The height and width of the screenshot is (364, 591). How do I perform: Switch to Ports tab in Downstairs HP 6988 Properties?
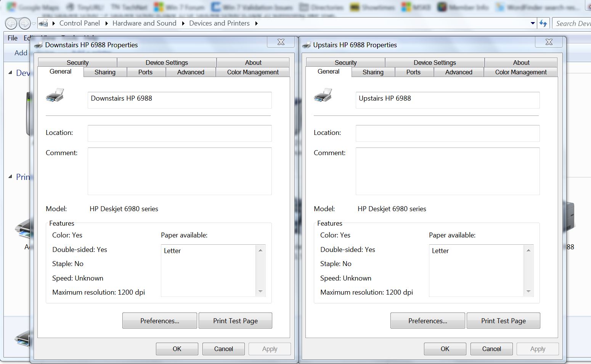click(x=145, y=72)
